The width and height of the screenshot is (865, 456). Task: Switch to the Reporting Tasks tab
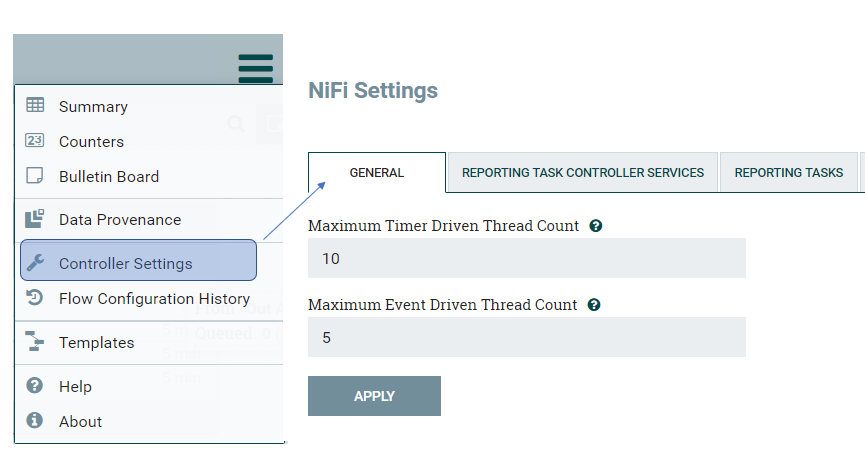(x=789, y=173)
